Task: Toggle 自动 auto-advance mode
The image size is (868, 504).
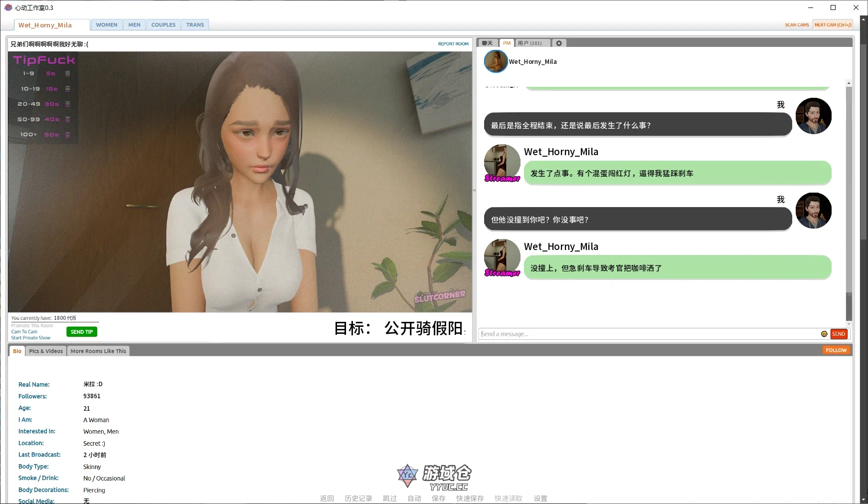Action: point(414,499)
